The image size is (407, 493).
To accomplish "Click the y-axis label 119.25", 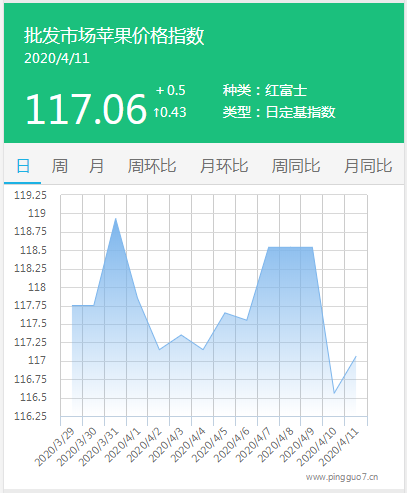I will [x=30, y=195].
